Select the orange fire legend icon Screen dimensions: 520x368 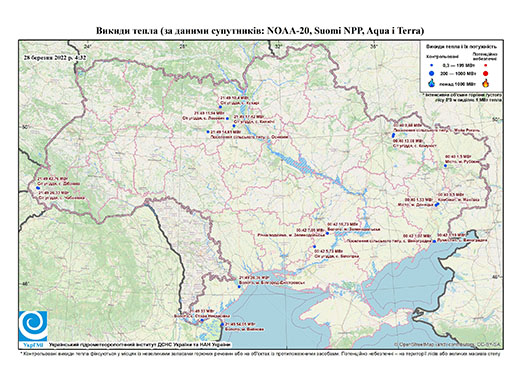pos(486,83)
